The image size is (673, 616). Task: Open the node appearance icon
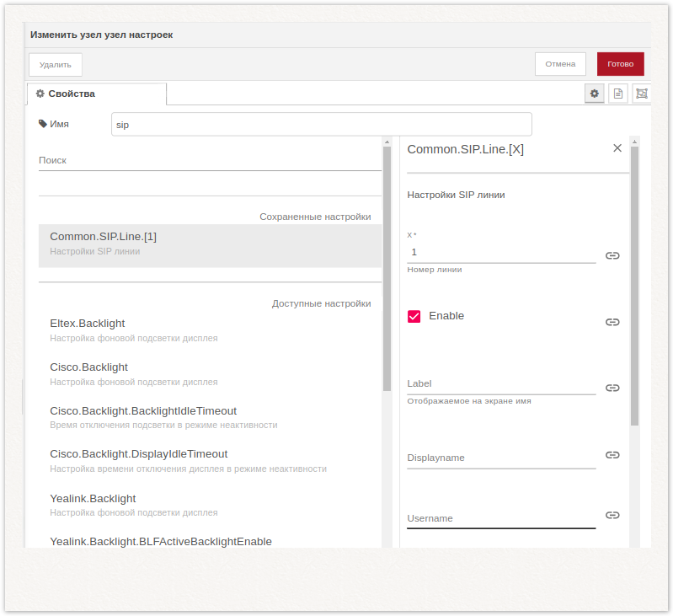[641, 94]
